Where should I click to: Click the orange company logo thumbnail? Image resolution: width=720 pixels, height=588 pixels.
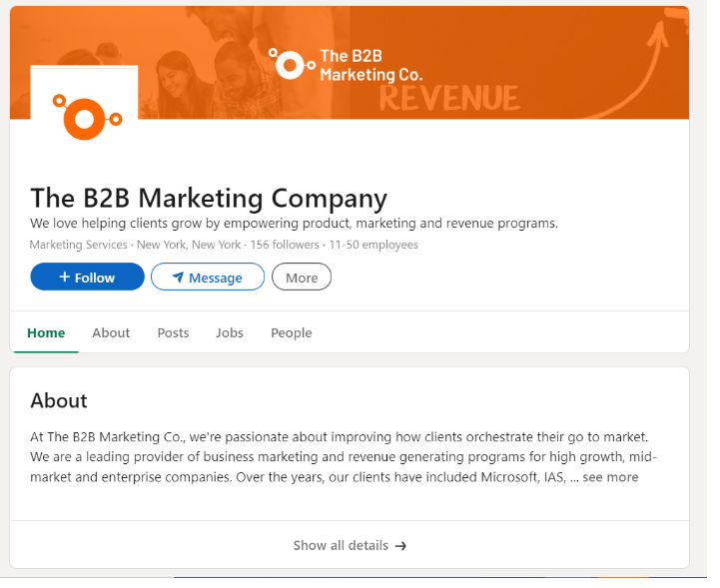tap(86, 117)
